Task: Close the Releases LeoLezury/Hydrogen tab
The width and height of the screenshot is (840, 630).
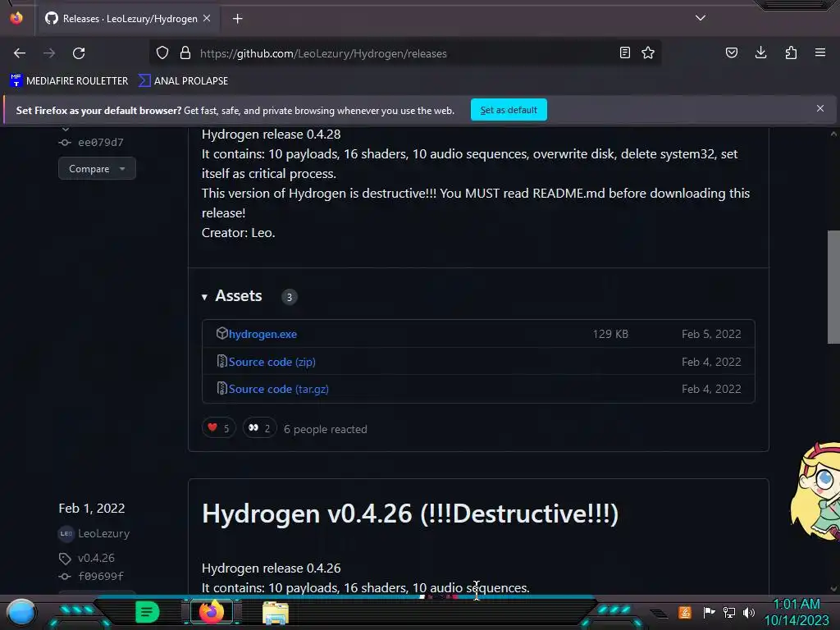Action: point(207,18)
